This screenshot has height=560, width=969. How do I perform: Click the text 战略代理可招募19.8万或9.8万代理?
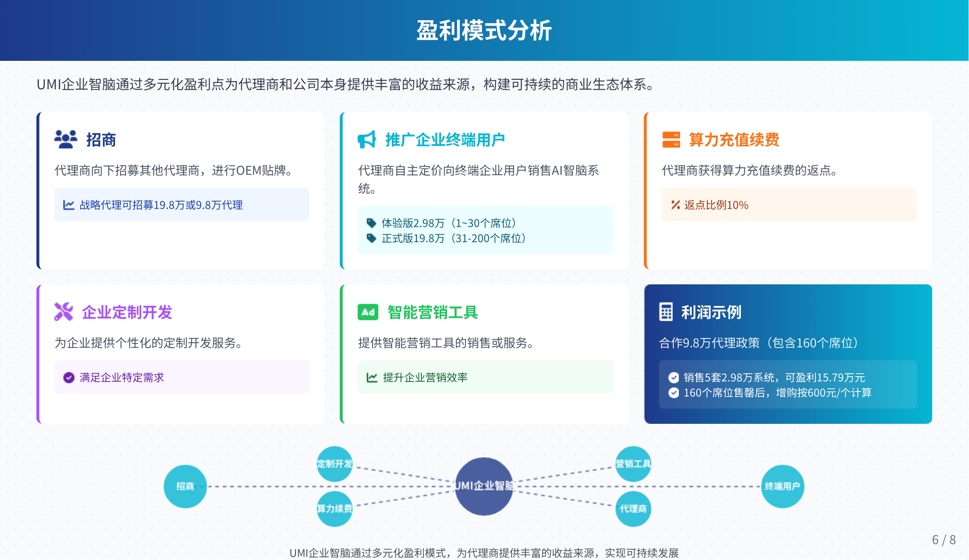[x=161, y=205]
